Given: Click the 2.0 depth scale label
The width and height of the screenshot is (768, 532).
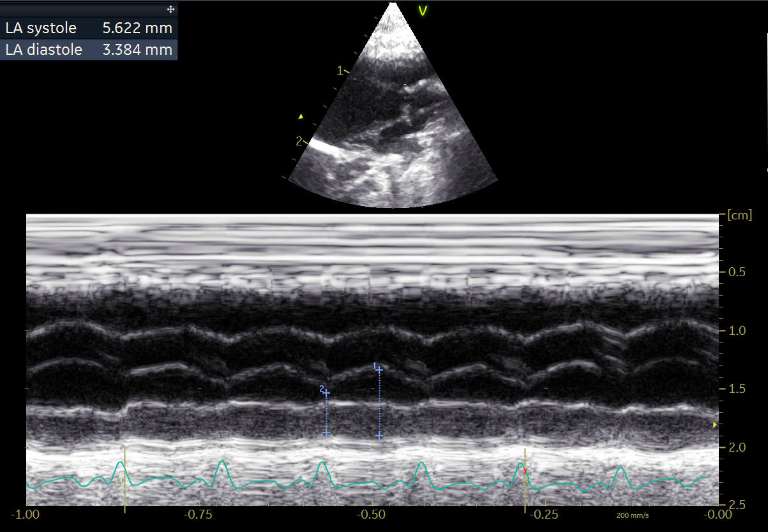Looking at the screenshot, I should click(737, 447).
